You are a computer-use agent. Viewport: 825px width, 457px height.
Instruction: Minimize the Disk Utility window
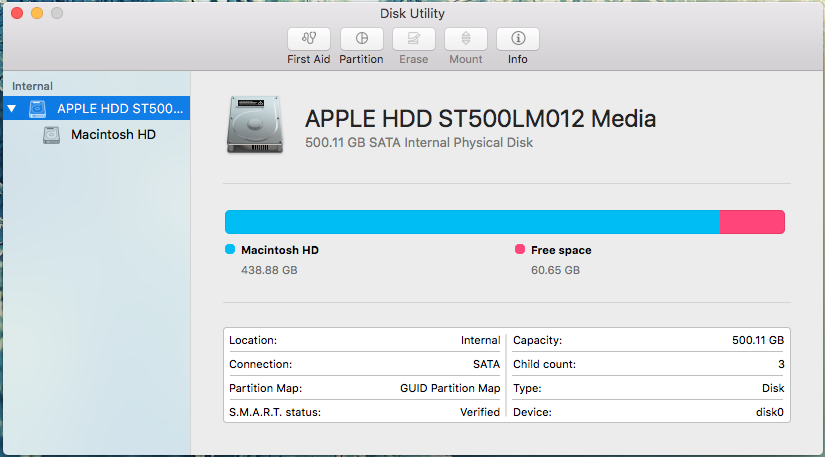(x=37, y=13)
